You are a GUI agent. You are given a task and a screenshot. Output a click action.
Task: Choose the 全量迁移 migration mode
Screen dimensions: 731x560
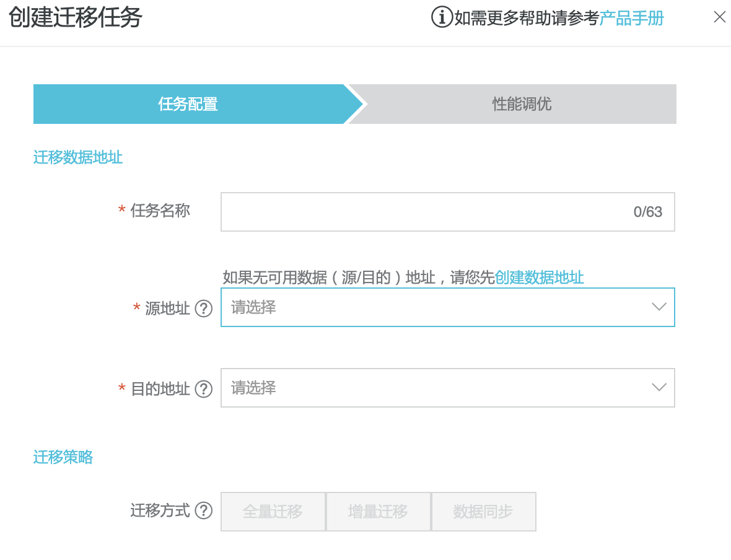(273, 512)
